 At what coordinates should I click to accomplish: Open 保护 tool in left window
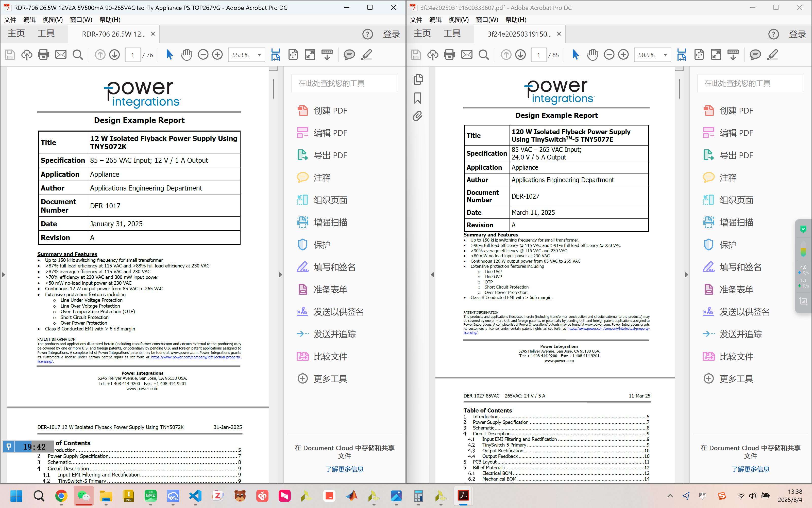click(x=314, y=245)
